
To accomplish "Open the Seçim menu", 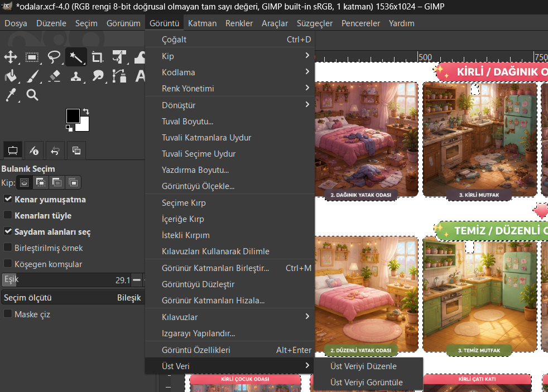I will 86,23.
